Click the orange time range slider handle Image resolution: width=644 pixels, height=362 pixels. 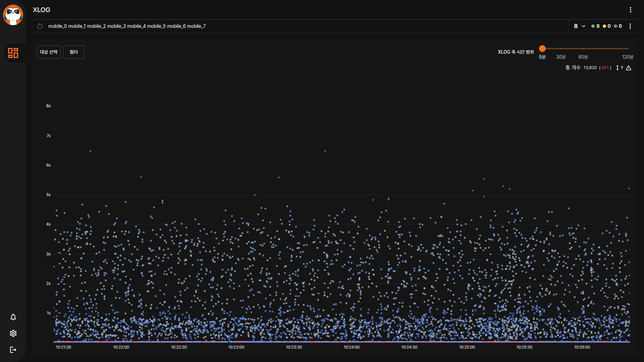coord(542,49)
